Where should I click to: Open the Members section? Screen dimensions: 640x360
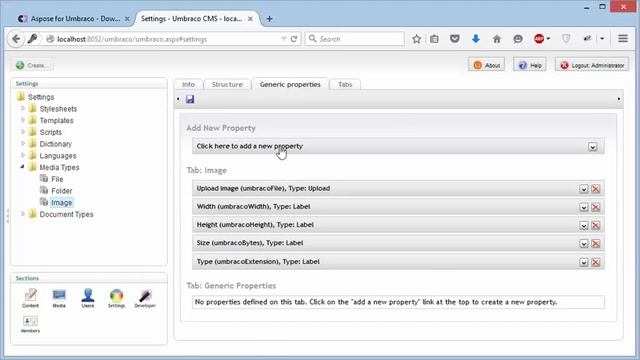[x=30, y=324]
